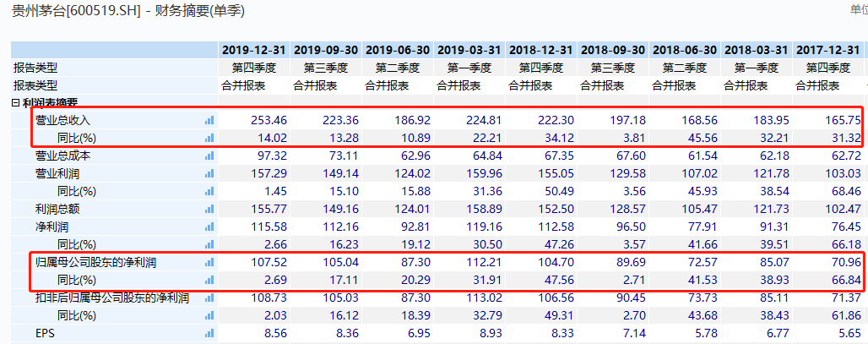This screenshot has width=868, height=344.
Task: Click 第三季度 under 2019-09-30
Action: pos(326,68)
